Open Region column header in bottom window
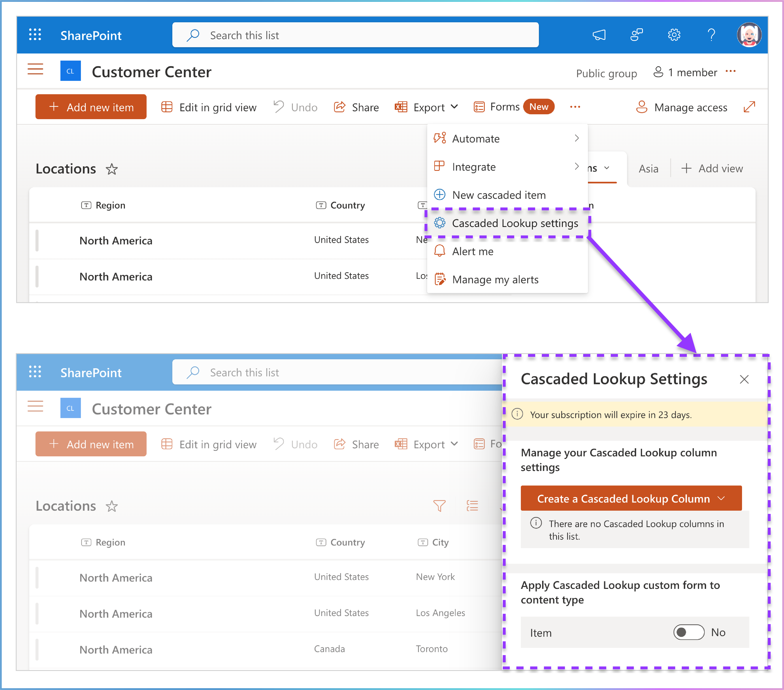 point(103,542)
